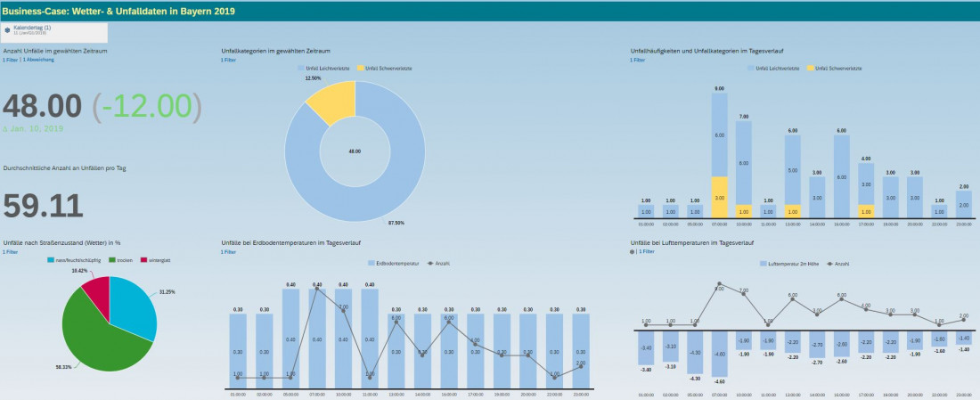Screen dimensions: 980x400
Task: Open the '1 Abweichung' variance link
Action: click(x=37, y=61)
